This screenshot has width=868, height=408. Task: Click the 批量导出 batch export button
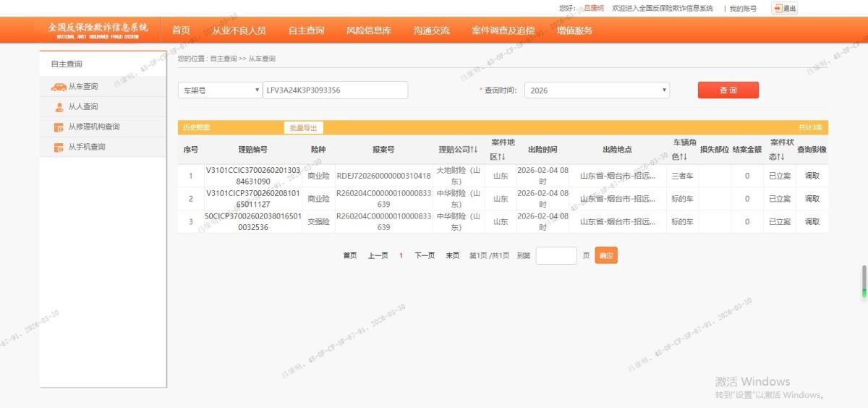coord(304,127)
